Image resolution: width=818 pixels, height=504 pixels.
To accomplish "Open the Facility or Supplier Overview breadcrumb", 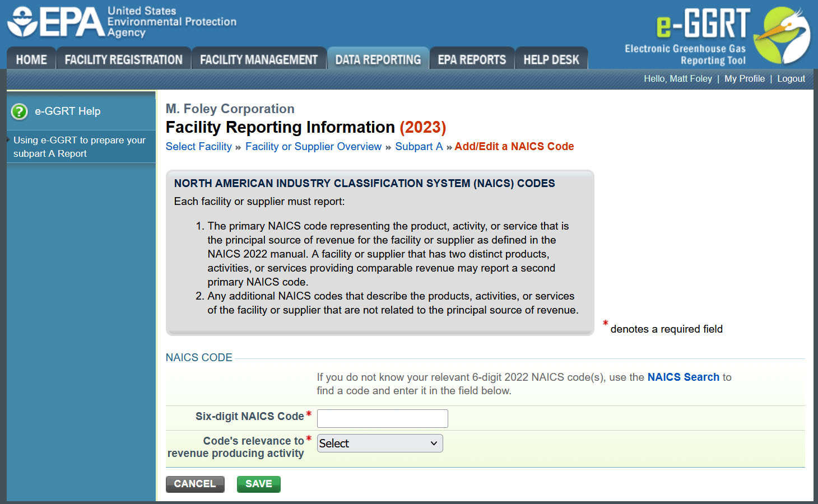I will tap(313, 147).
